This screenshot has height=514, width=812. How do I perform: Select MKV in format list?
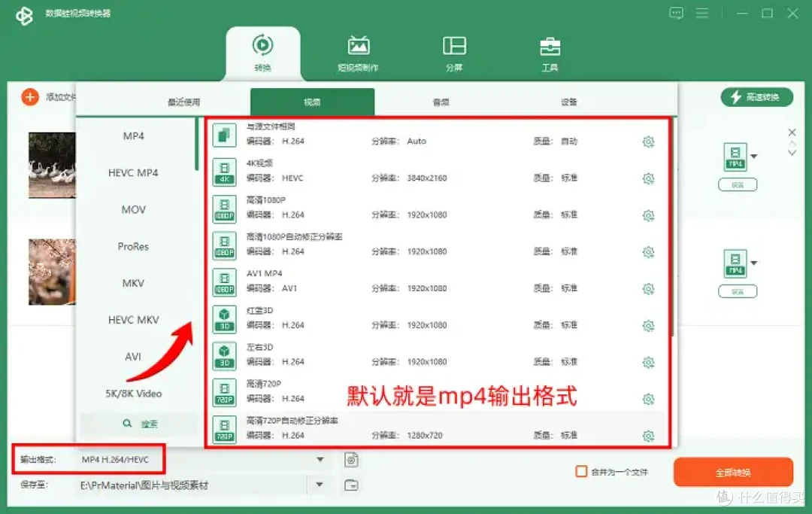tap(134, 283)
